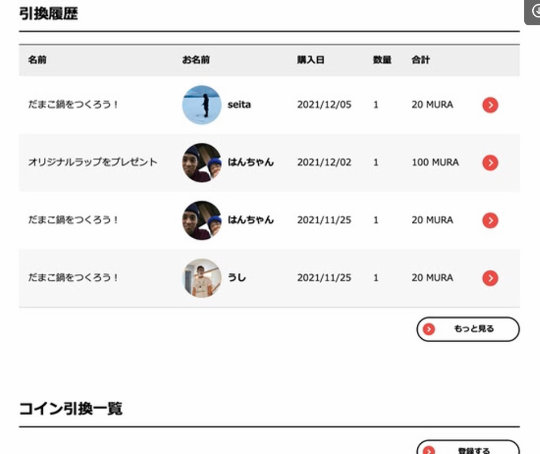Click the コイン引換一覧 heading

pyautogui.click(x=71, y=409)
